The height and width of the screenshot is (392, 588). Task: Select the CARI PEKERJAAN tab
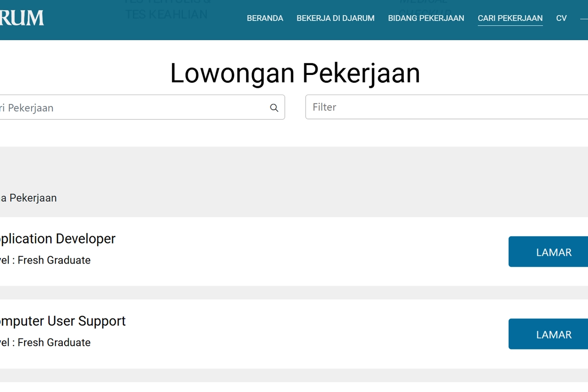pos(510,18)
